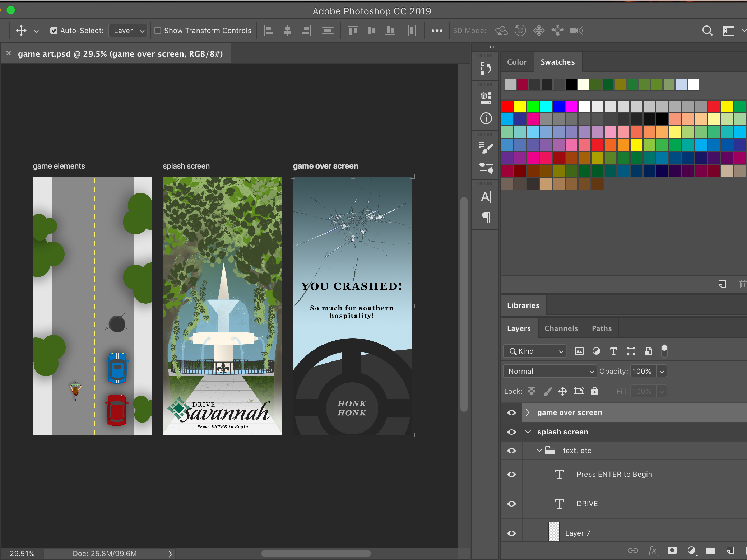The height and width of the screenshot is (560, 747).
Task: Filter layers by smart objects icon
Action: [x=649, y=351]
